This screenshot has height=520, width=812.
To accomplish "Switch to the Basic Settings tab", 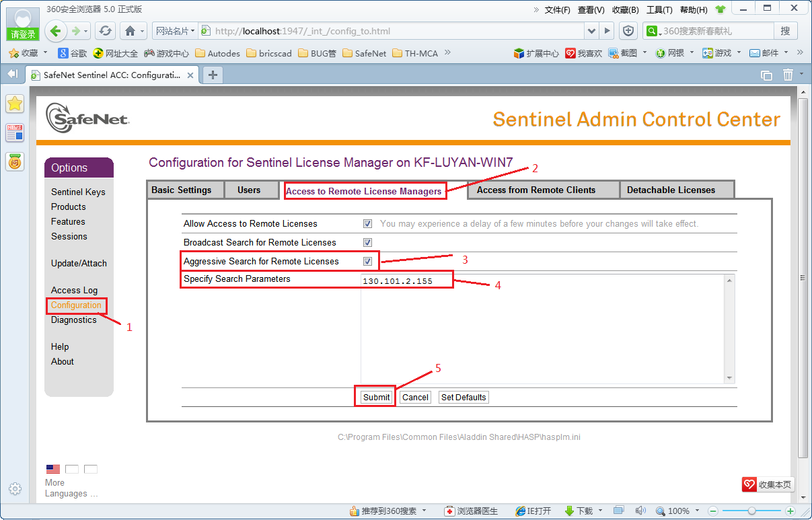I will (x=186, y=190).
